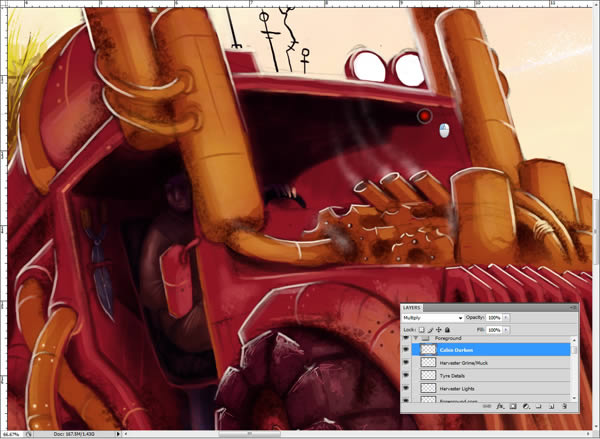The height and width of the screenshot is (439, 600).
Task: Click the Opacity value field
Action: (494, 318)
